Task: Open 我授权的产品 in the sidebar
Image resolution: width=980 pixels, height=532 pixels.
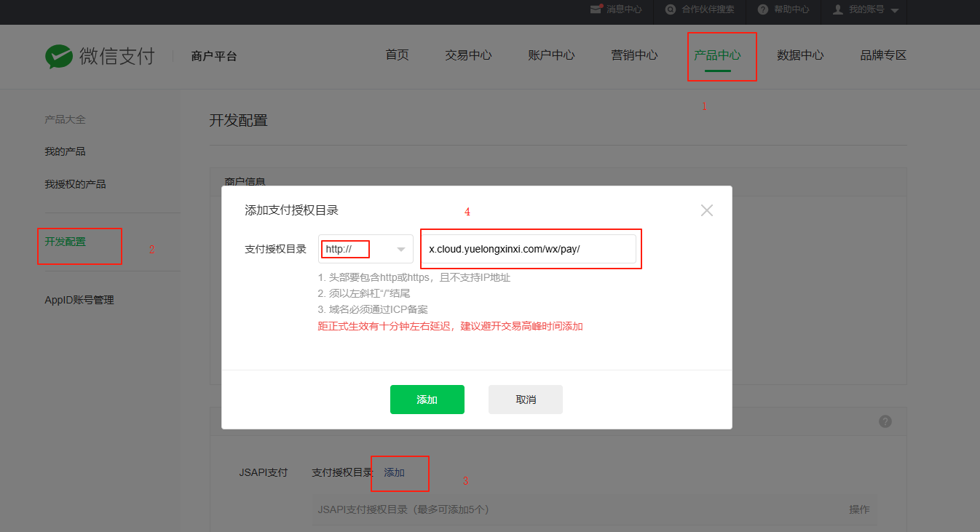Action: [x=75, y=184]
